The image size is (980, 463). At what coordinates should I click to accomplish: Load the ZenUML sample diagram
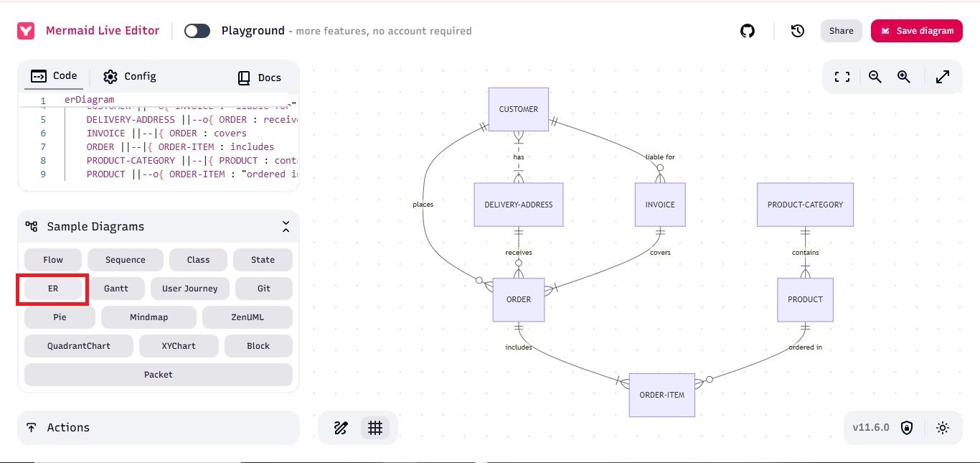pyautogui.click(x=248, y=317)
